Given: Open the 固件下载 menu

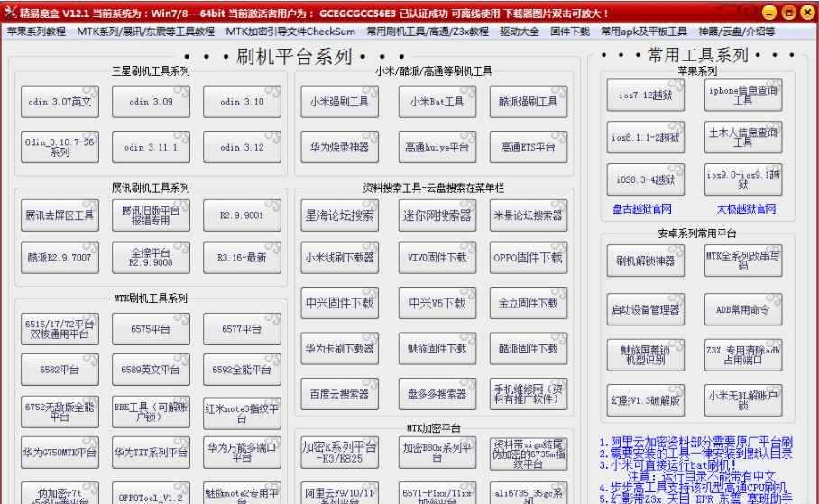Looking at the screenshot, I should (570, 32).
